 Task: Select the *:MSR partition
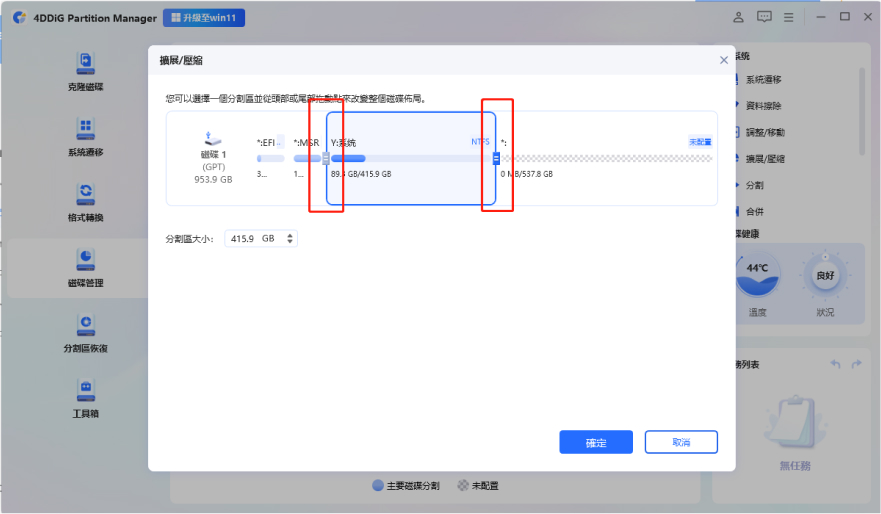click(307, 158)
